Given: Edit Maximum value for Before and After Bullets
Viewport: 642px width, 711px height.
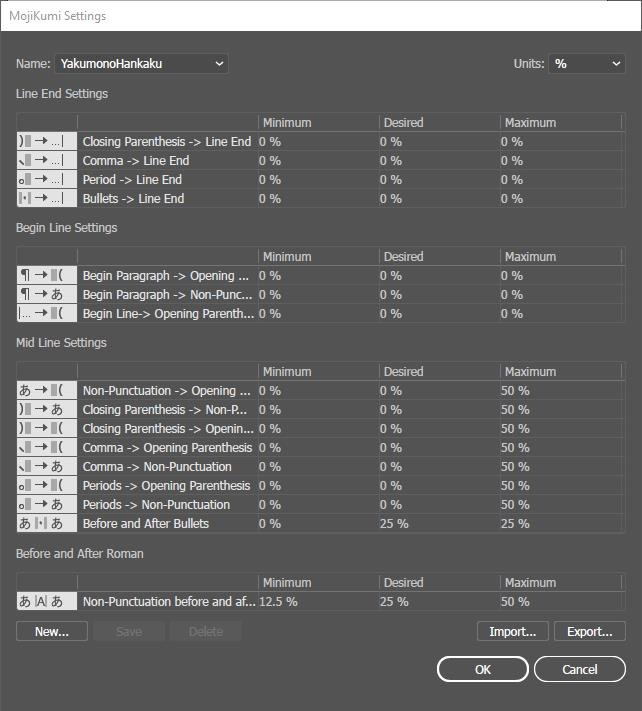Looking at the screenshot, I should pos(560,524).
